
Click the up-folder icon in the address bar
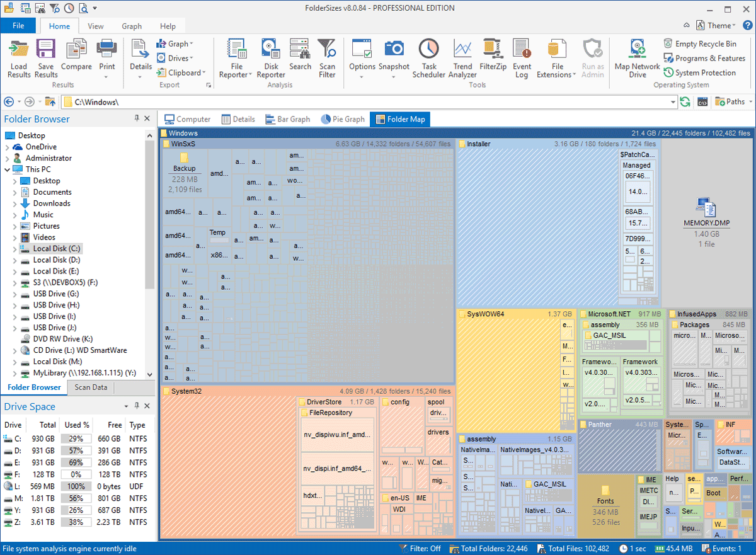click(x=50, y=102)
